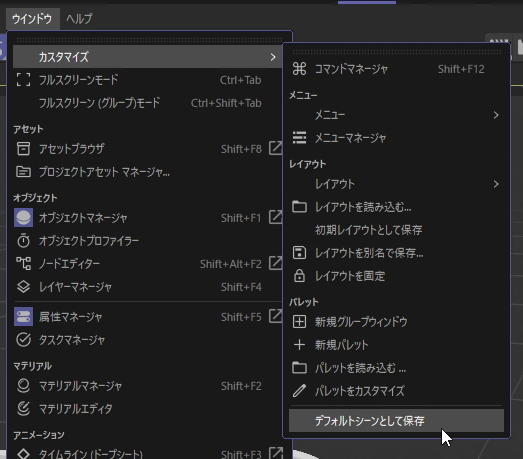
Task: Choose 初期レイアウトとして保存
Action: 396,230
